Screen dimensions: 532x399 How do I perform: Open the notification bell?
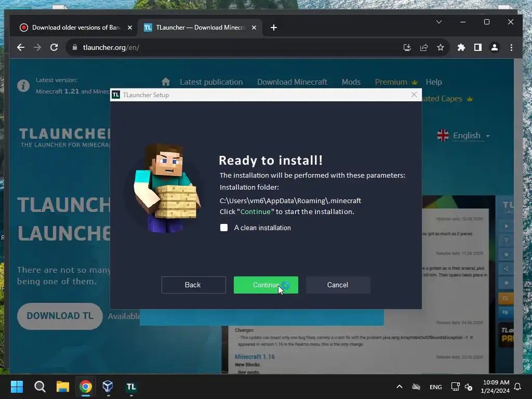[518, 387]
